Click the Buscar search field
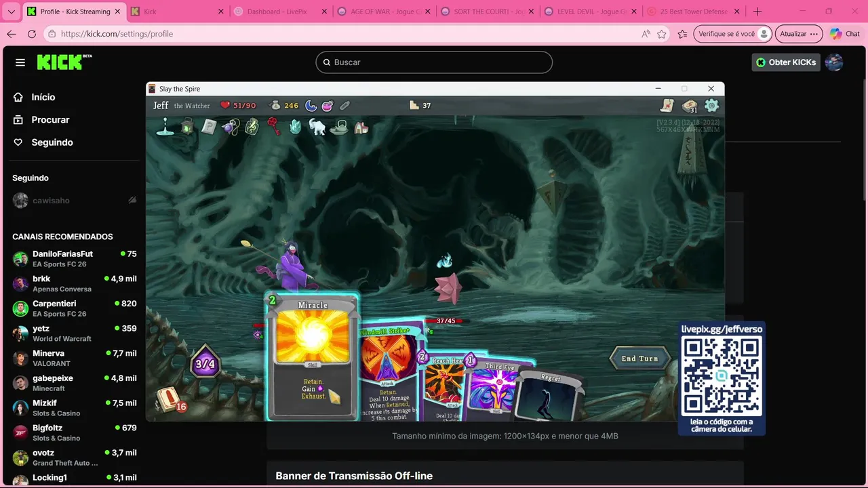 434,62
